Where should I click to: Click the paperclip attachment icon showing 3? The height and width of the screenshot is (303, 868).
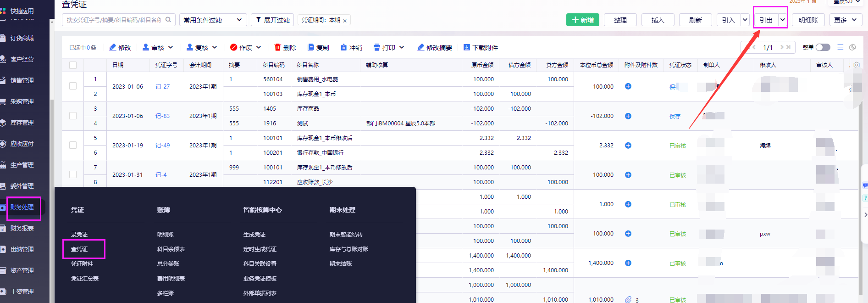[x=628, y=299]
